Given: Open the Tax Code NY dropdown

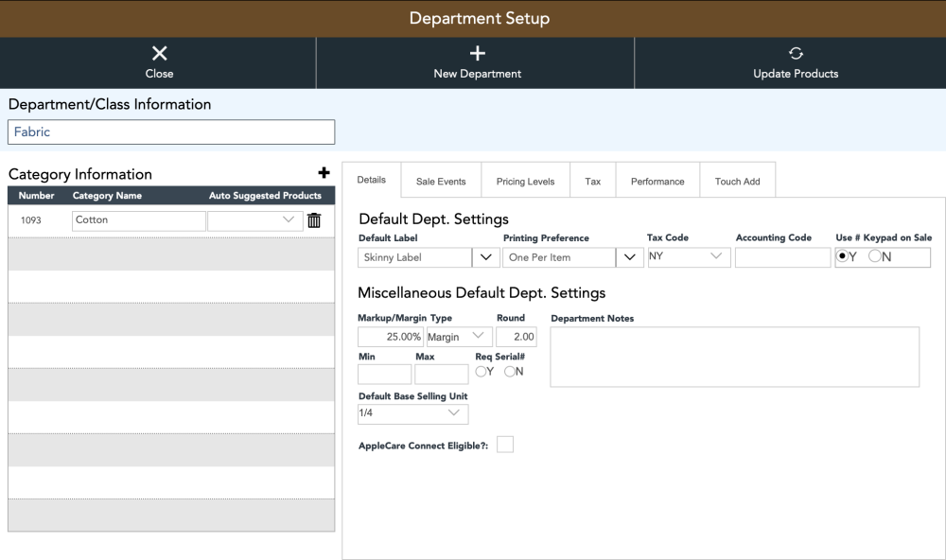Looking at the screenshot, I should click(x=689, y=257).
